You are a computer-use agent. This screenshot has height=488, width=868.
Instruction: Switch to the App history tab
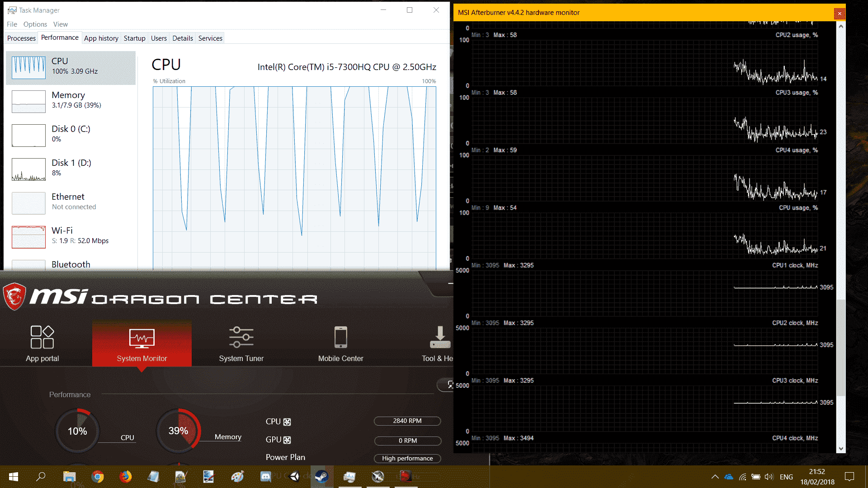pyautogui.click(x=101, y=38)
